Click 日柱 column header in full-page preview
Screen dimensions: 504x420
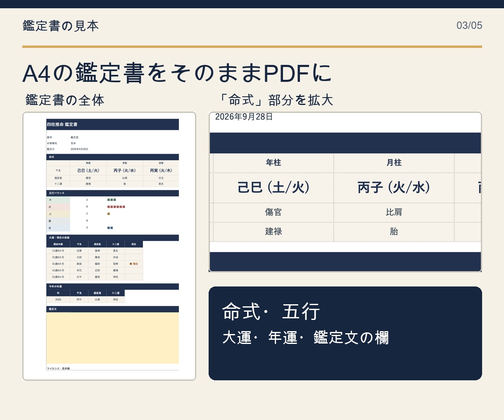point(161,163)
